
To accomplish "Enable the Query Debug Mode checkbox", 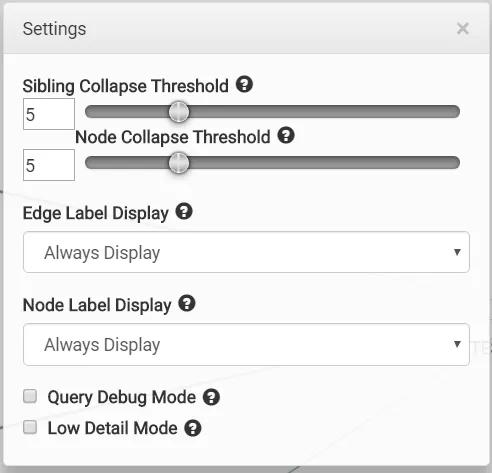I will pyautogui.click(x=30, y=396).
